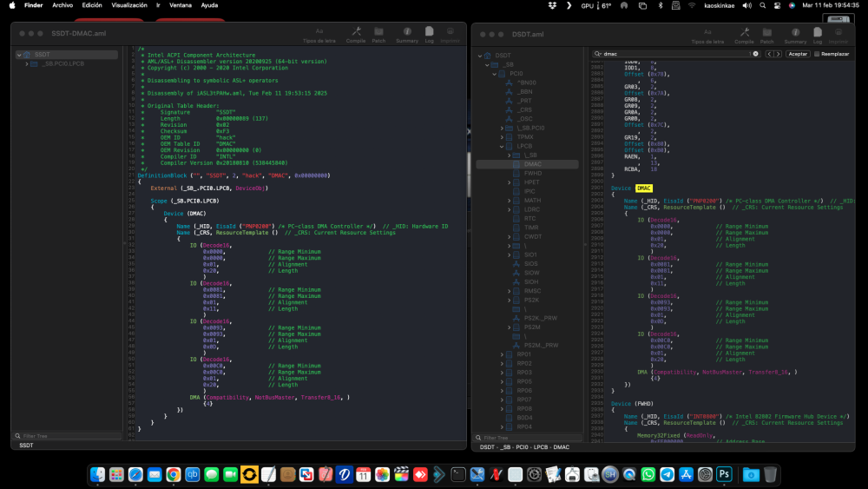Screen dimensions: 868x489
Task: Open WhatsApp from the dock
Action: pyautogui.click(x=648, y=474)
